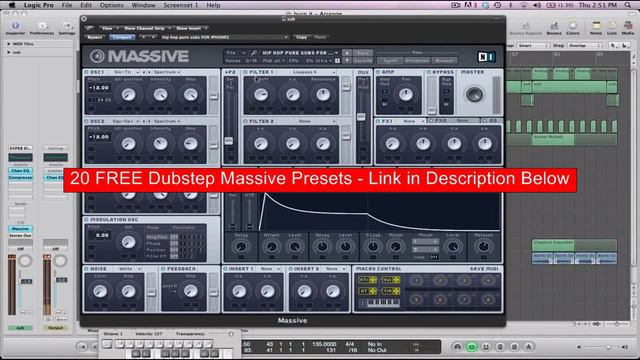
Task: Open the File menu
Action: 67,5
